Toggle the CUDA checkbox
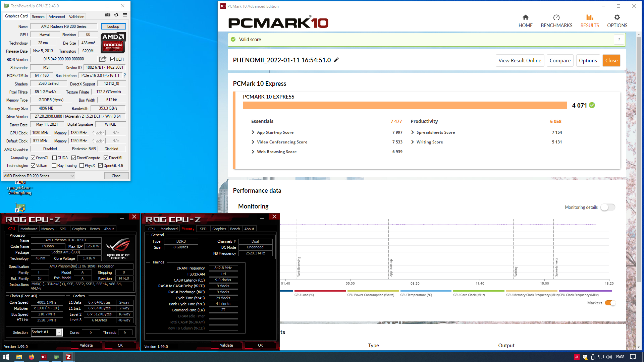 (x=54, y=158)
